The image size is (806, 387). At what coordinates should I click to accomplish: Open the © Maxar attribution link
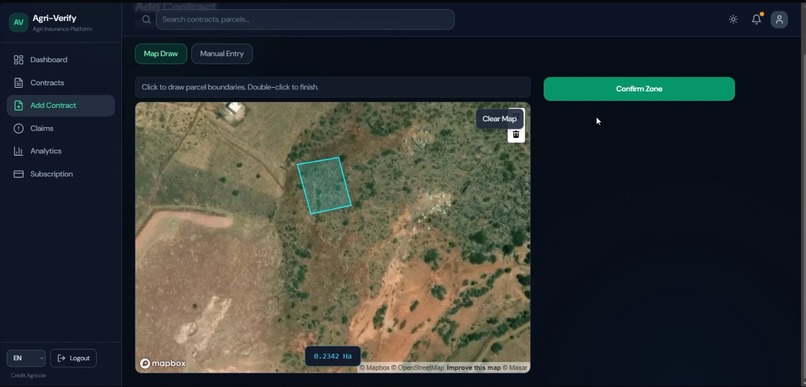(515, 367)
